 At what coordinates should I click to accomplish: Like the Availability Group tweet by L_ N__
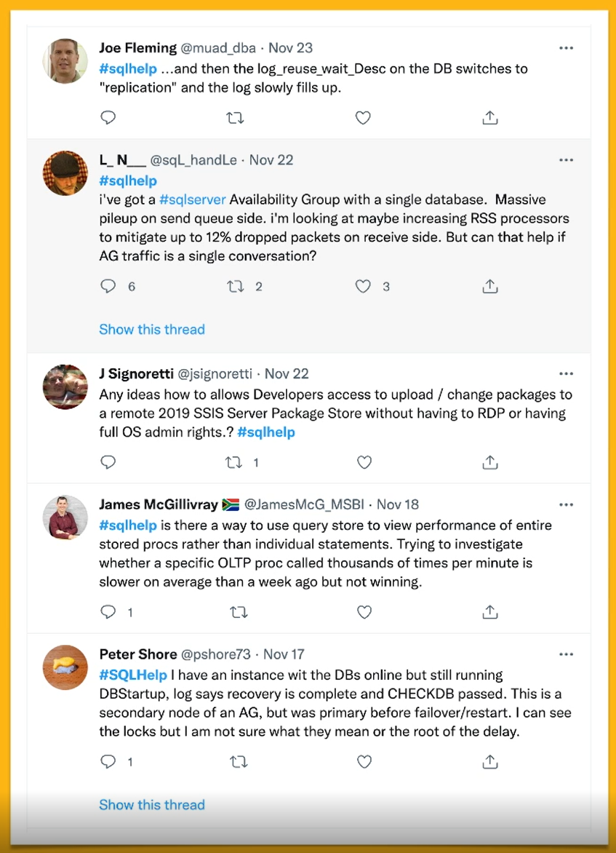pos(363,286)
